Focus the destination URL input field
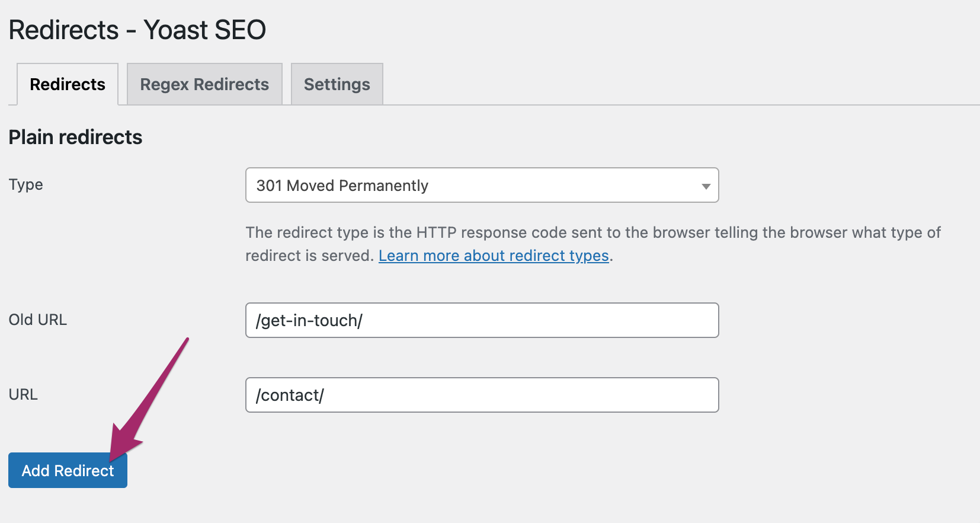Viewport: 980px width, 523px height. pos(533,395)
